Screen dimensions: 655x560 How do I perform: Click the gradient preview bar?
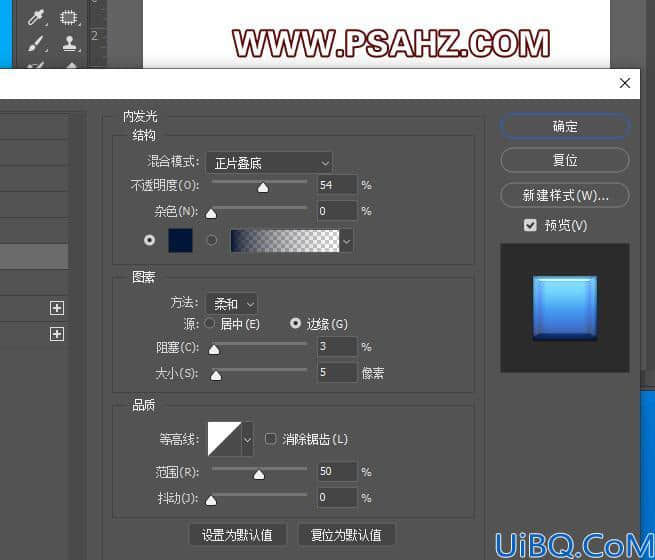[285, 241]
